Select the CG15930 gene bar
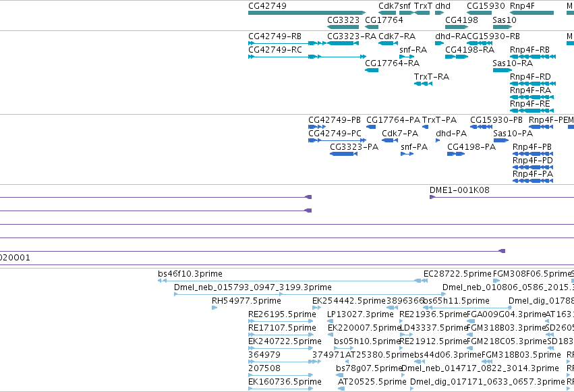The width and height of the screenshot is (574, 392). [x=479, y=13]
